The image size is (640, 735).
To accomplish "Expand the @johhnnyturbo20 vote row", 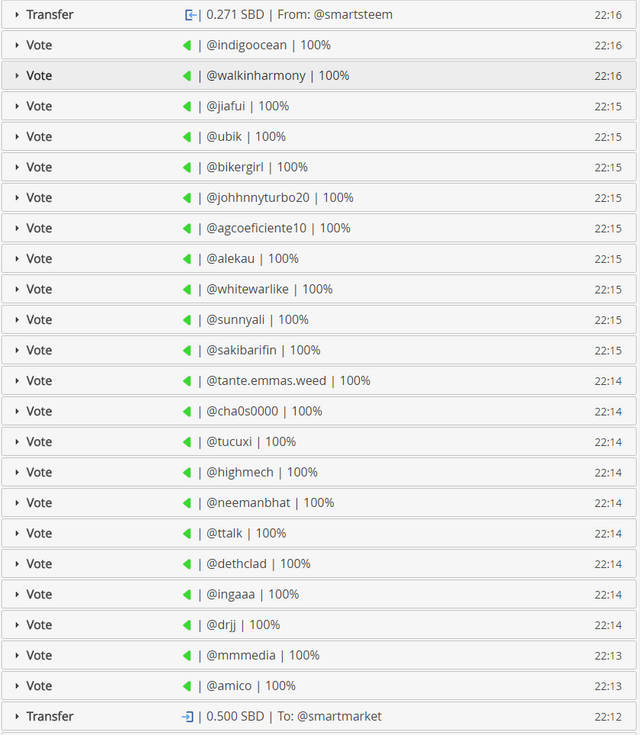I will (17, 197).
